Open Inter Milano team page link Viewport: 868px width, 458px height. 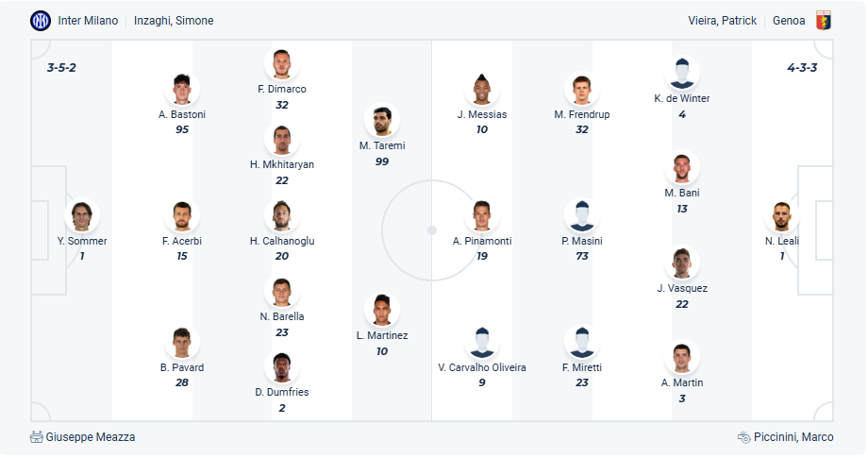click(88, 21)
